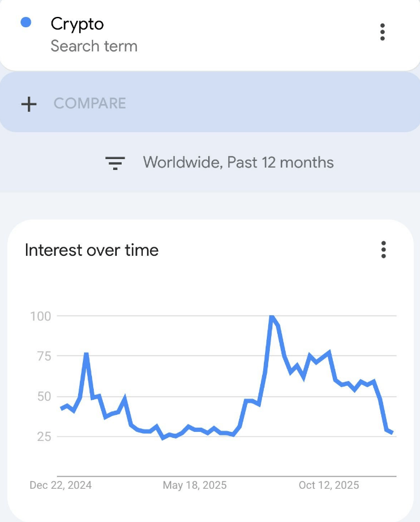Click the Oct 12, 2025 axis label
The image size is (420, 522).
[x=328, y=484]
